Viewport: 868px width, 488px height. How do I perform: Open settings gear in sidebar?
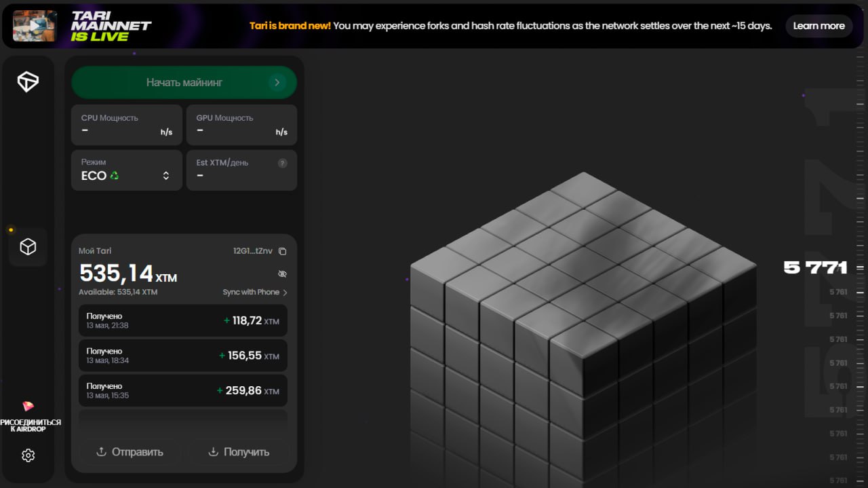(28, 455)
